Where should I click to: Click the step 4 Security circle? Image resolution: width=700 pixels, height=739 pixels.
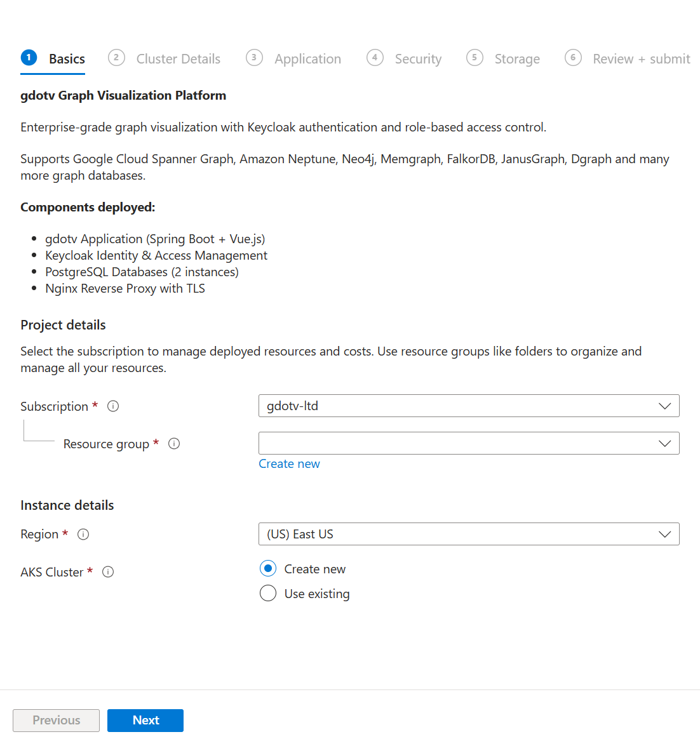(x=375, y=57)
